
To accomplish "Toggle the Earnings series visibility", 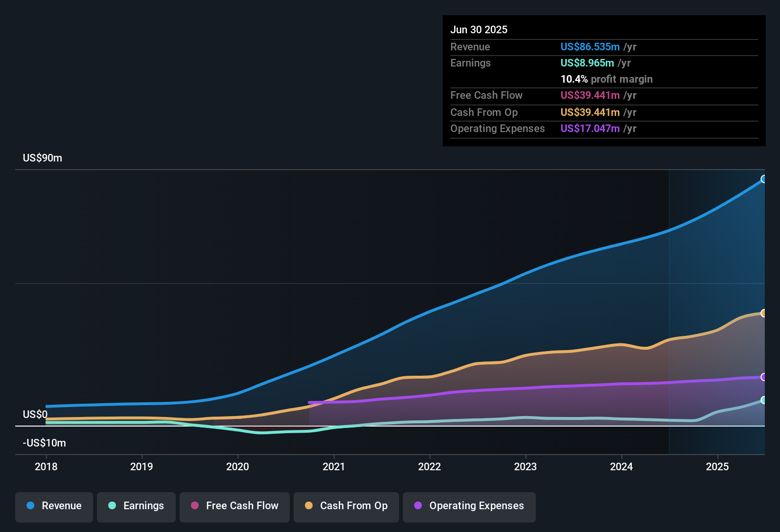I will 136,506.
